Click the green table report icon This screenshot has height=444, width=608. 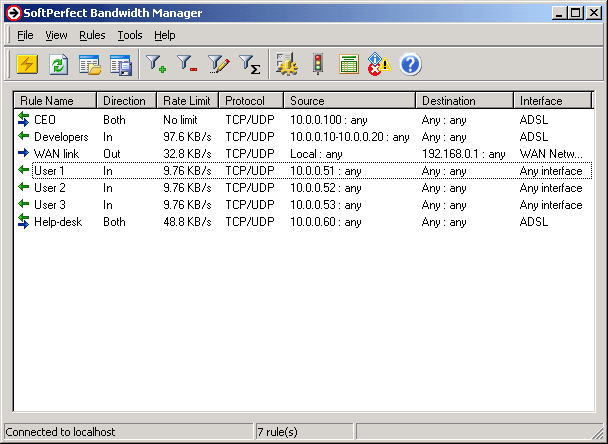click(349, 64)
